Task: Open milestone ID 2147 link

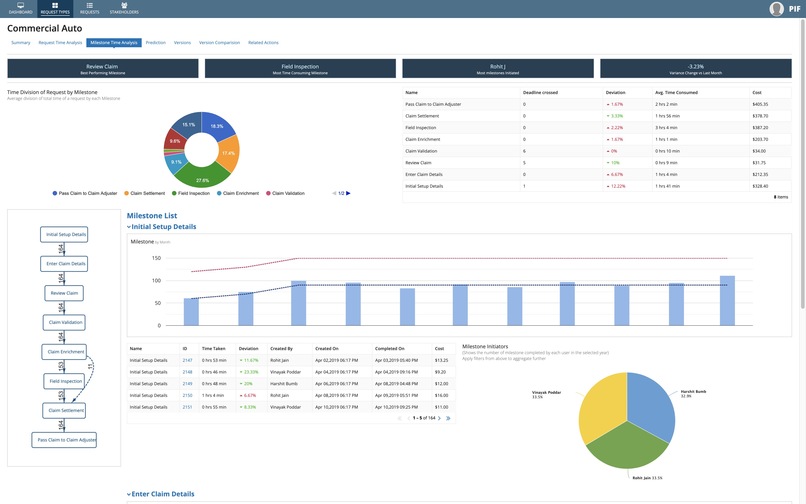Action: 187,361
